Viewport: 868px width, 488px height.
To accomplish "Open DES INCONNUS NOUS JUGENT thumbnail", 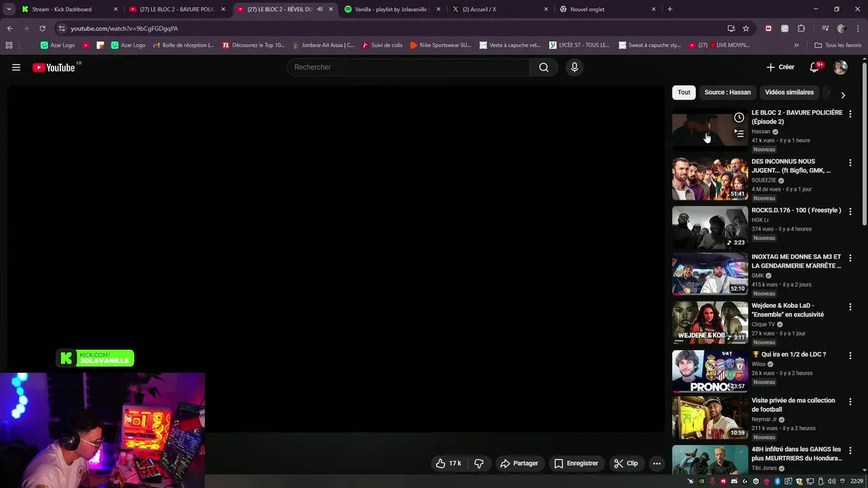I will point(710,179).
